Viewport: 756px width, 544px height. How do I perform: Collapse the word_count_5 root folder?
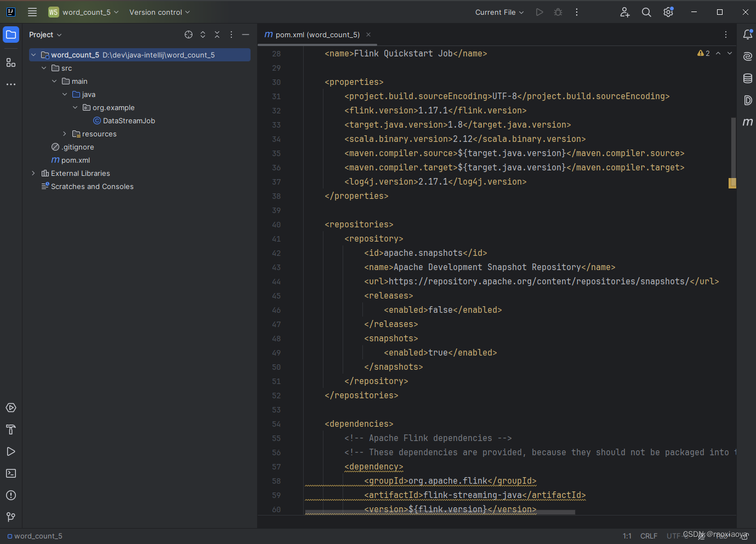click(x=33, y=55)
